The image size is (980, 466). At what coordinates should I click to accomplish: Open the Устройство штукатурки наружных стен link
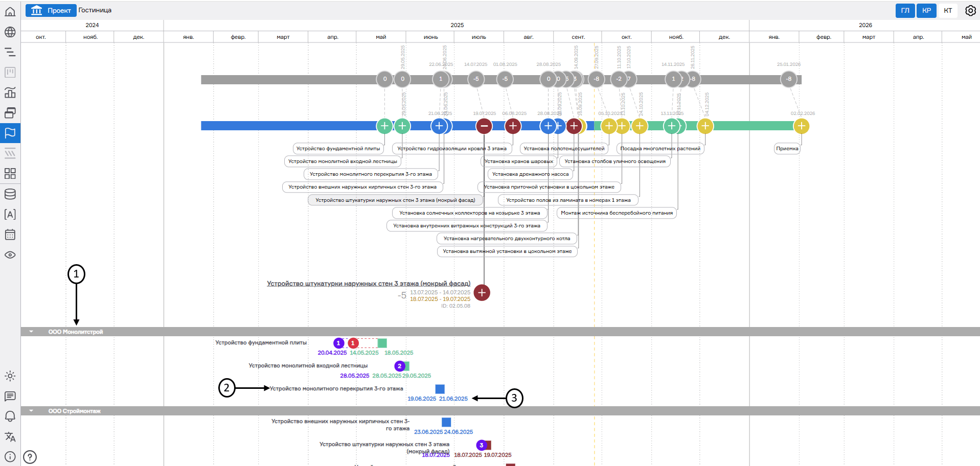[x=368, y=284]
